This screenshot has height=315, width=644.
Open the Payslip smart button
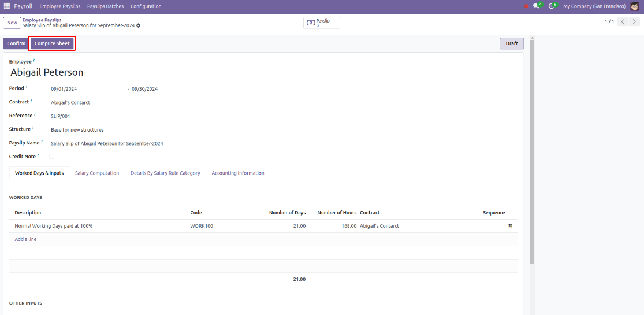pyautogui.click(x=322, y=23)
